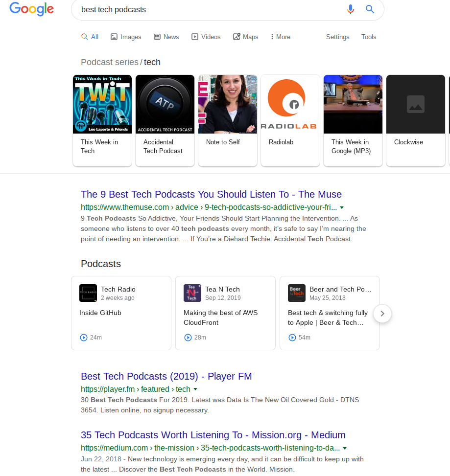Click the 'Tech Radio' podcast name
This screenshot has height=476, width=450.
point(118,289)
